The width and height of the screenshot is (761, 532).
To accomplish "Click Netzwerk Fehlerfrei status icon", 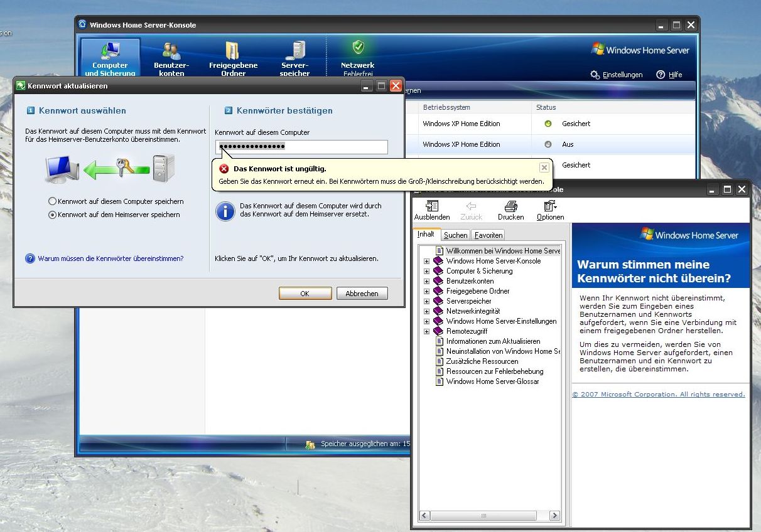I will pyautogui.click(x=358, y=48).
